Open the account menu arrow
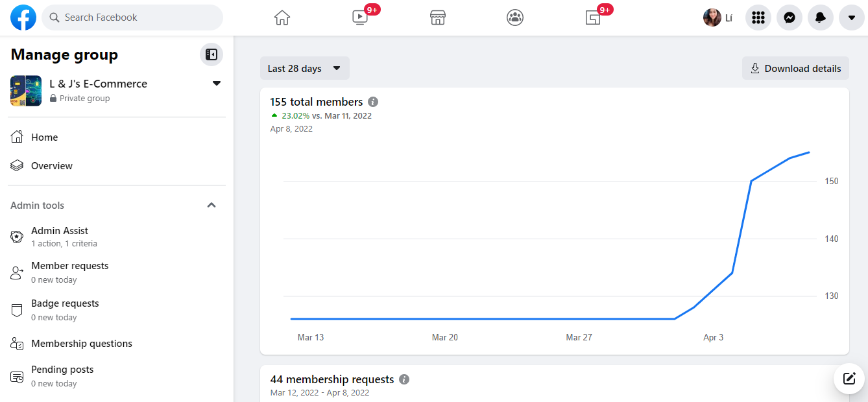Screen dimensions: 868x402 [852, 18]
